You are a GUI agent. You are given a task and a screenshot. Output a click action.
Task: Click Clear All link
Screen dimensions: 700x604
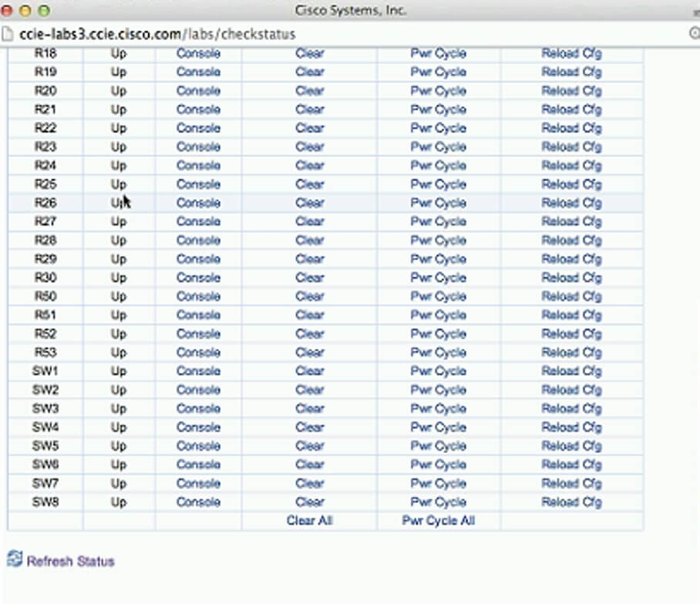[x=309, y=521]
